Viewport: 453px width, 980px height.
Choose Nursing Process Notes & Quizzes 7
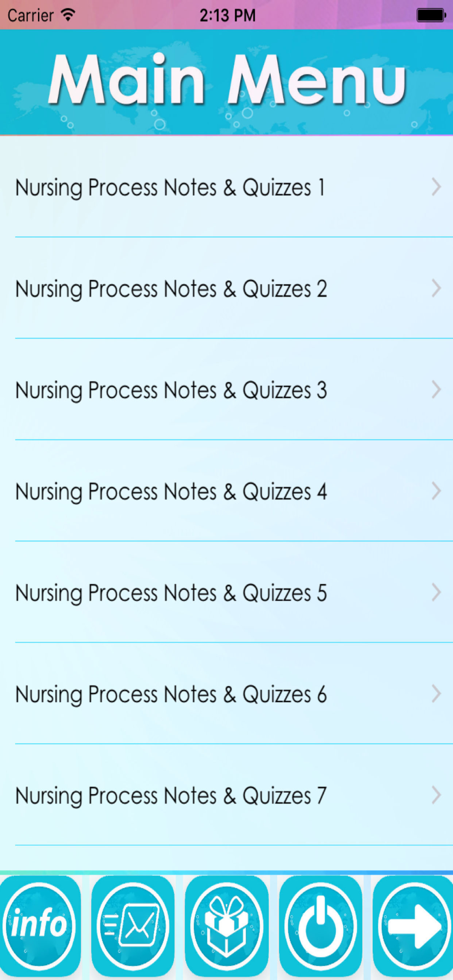tap(226, 796)
